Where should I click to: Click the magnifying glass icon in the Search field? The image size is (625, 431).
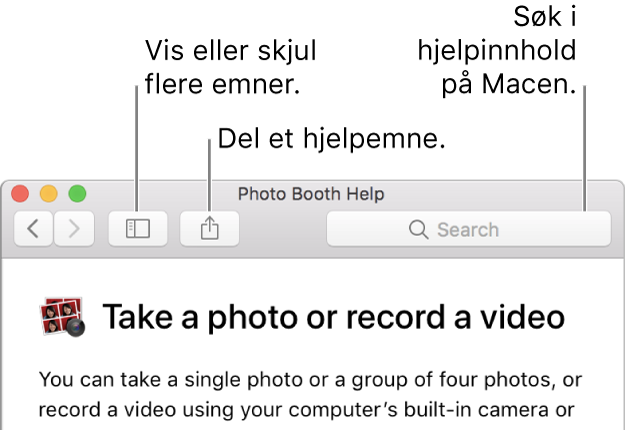419,230
